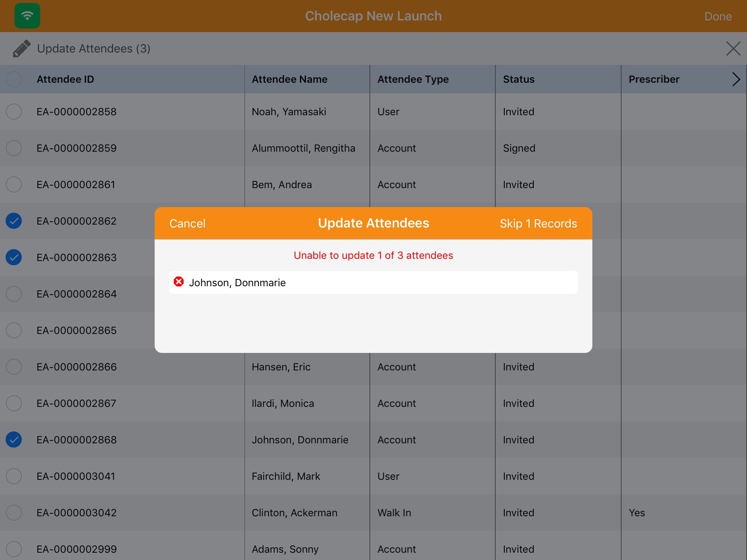The height and width of the screenshot is (560, 747).
Task: Check the box for EA-0000003041
Action: tap(14, 476)
